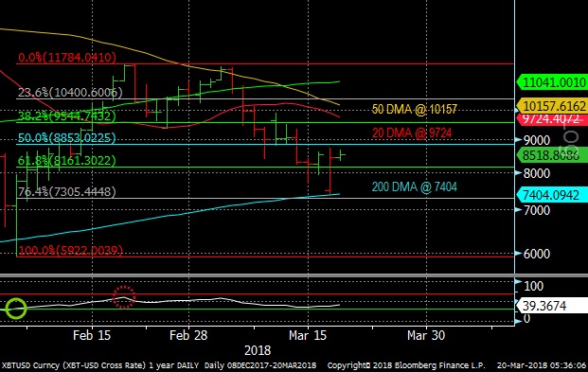Click the 100 level on RSI axis

[x=533, y=286]
